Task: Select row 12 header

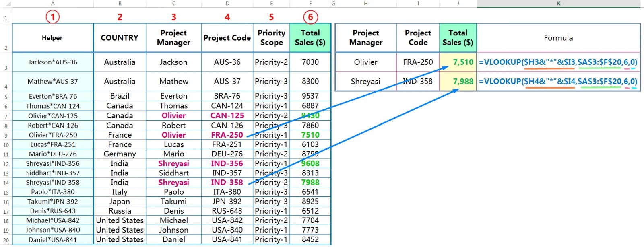Action: [x=6, y=164]
